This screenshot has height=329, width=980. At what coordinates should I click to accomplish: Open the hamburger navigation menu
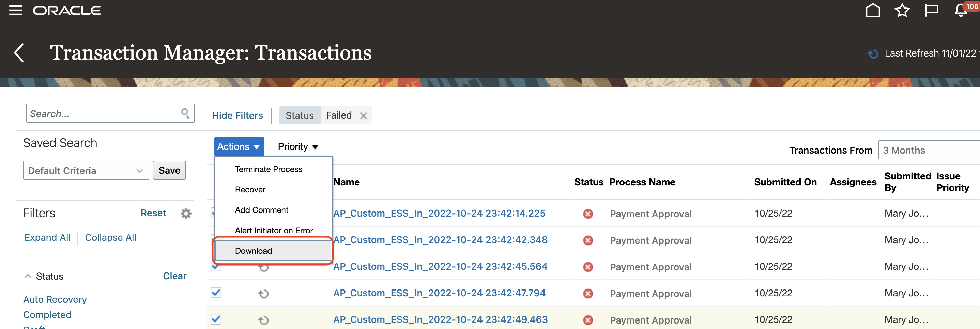(16, 10)
